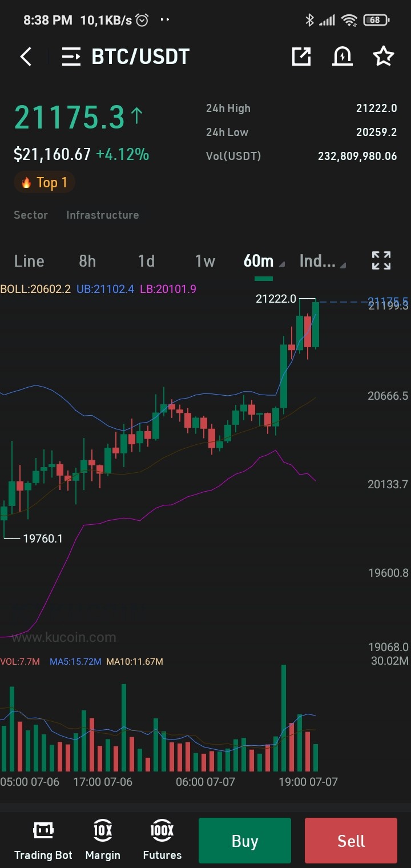Select the 1w timeframe tab
Image resolution: width=411 pixels, height=868 pixels.
click(x=205, y=261)
